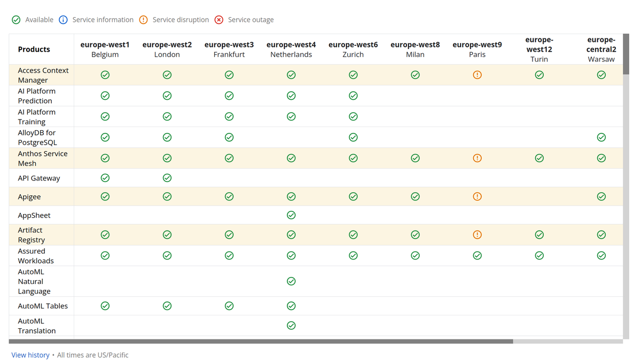
Task: Click the AutoML Tables product name
Action: (43, 306)
